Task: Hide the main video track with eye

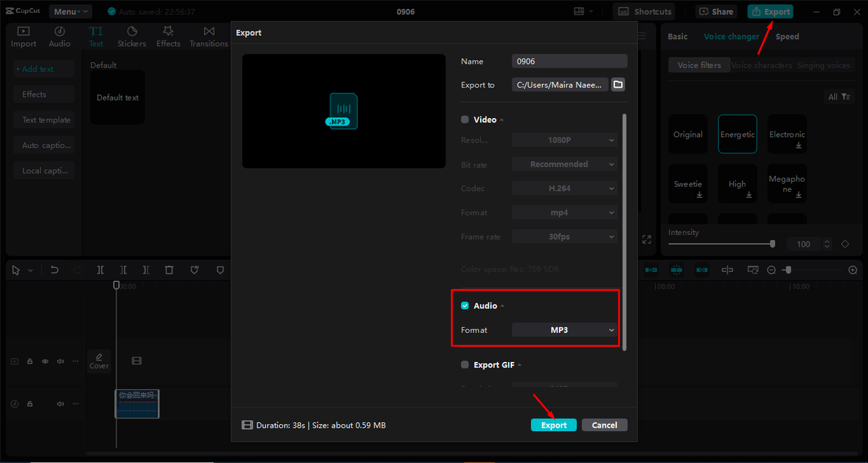Action: click(45, 361)
